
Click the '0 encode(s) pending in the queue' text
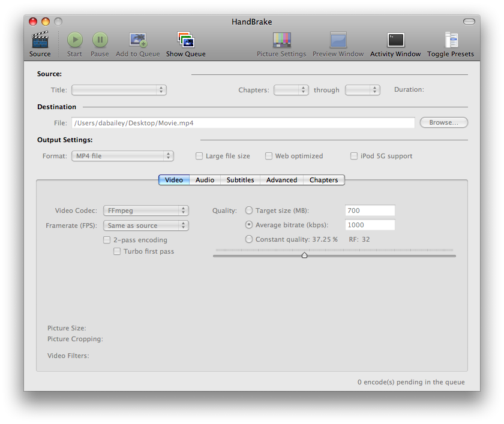(x=411, y=382)
